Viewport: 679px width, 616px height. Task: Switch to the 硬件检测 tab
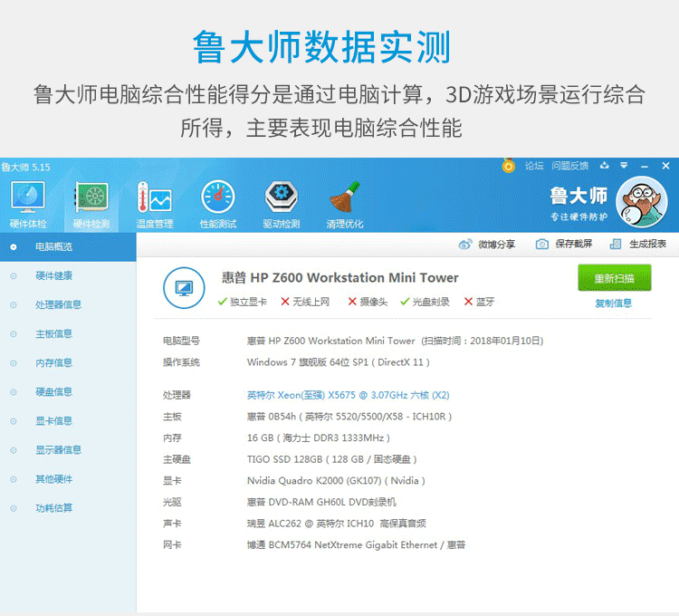[x=91, y=203]
